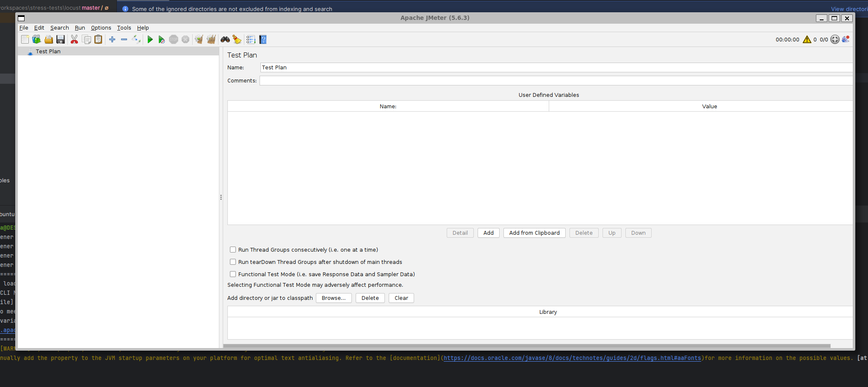Image resolution: width=868 pixels, height=387 pixels.
Task: Open JMeter window system menu icon
Action: 21,18
